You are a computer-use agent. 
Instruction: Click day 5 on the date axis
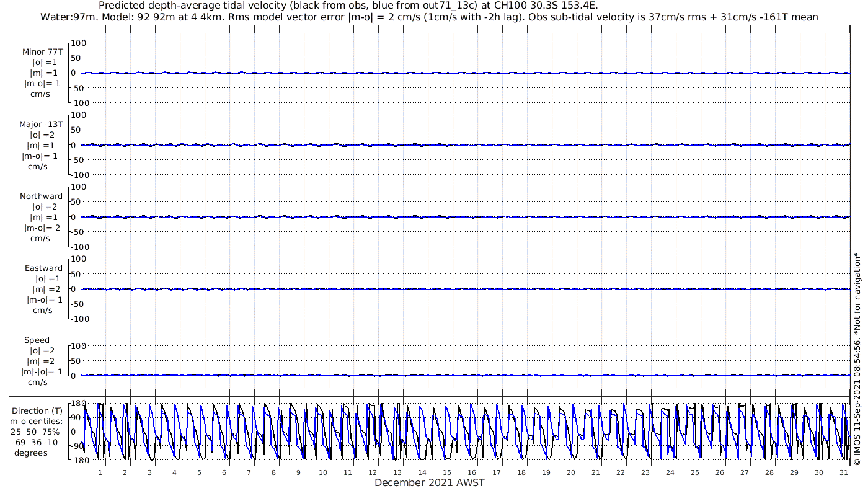click(199, 472)
